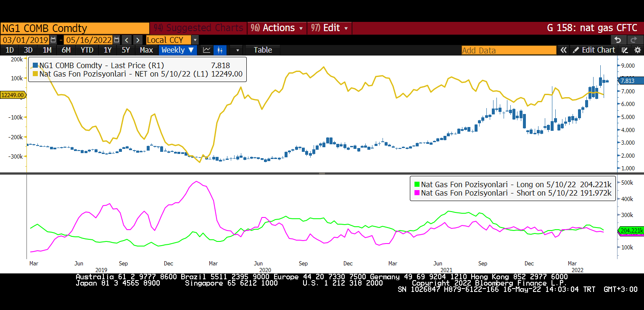
Task: Click the Edit Chart button
Action: pyautogui.click(x=594, y=50)
